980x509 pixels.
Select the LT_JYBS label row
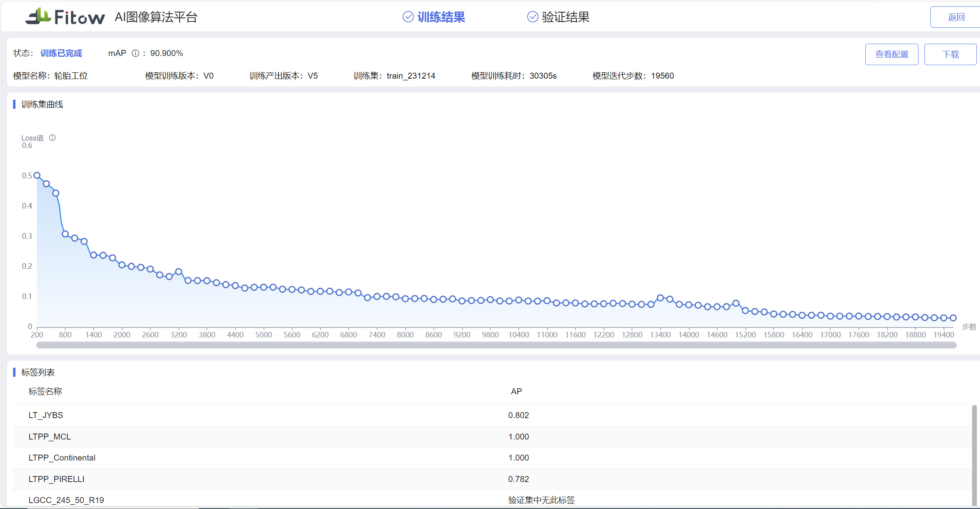pos(492,415)
